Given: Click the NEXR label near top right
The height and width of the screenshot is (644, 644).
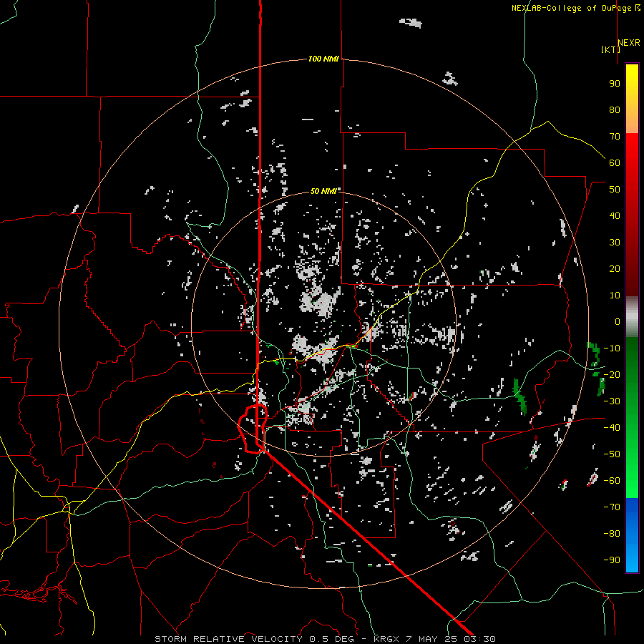Looking at the screenshot, I should 629,43.
